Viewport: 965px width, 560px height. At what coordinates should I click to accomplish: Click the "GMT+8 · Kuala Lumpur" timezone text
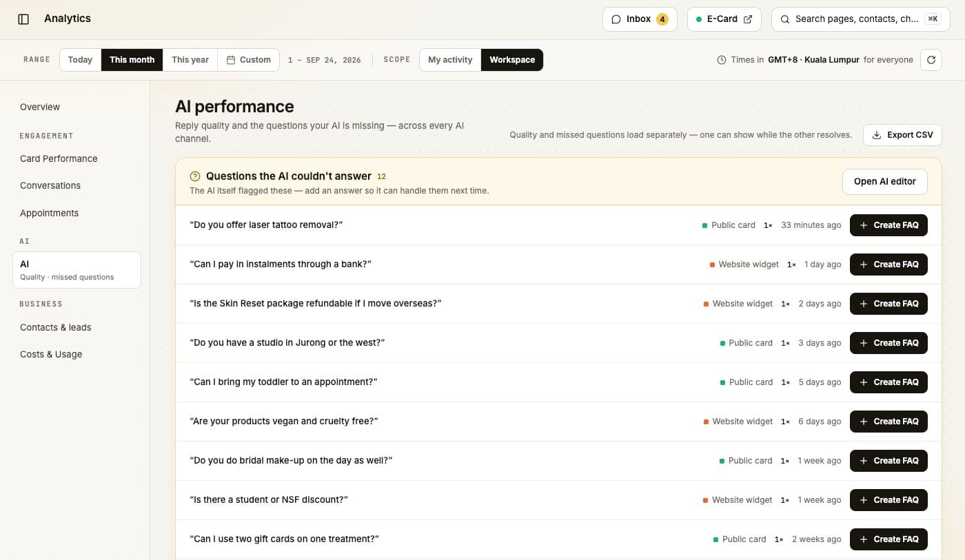pos(813,60)
